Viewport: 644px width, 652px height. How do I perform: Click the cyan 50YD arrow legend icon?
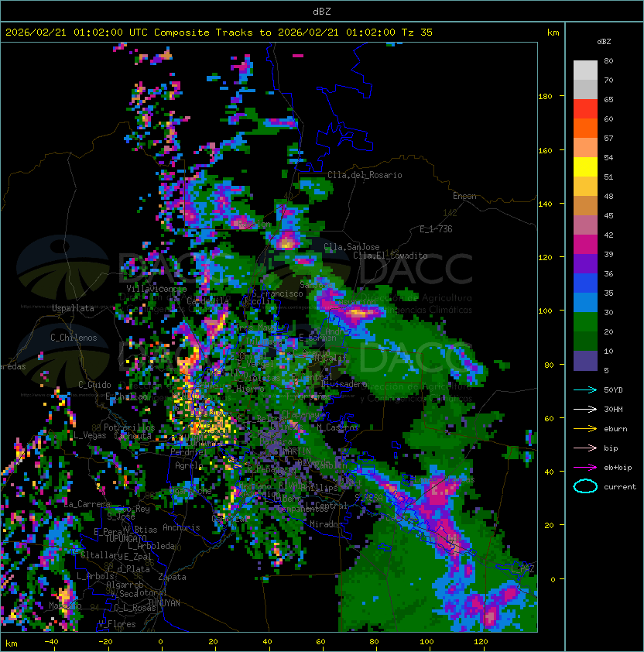(585, 390)
